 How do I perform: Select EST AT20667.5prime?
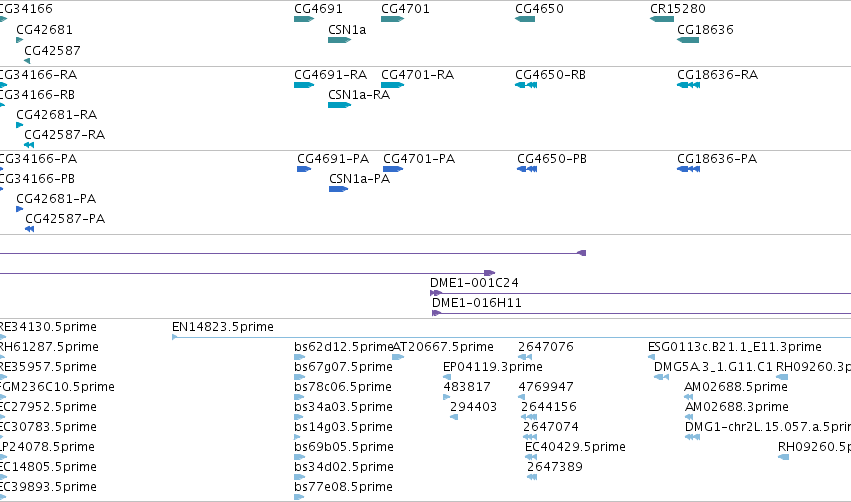pos(443,347)
